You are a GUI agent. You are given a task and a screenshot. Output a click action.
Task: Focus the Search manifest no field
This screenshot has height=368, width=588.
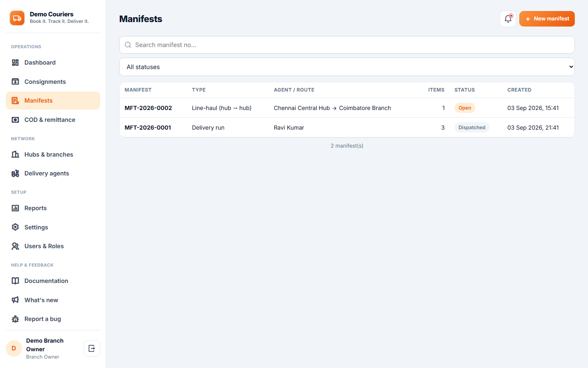[347, 45]
